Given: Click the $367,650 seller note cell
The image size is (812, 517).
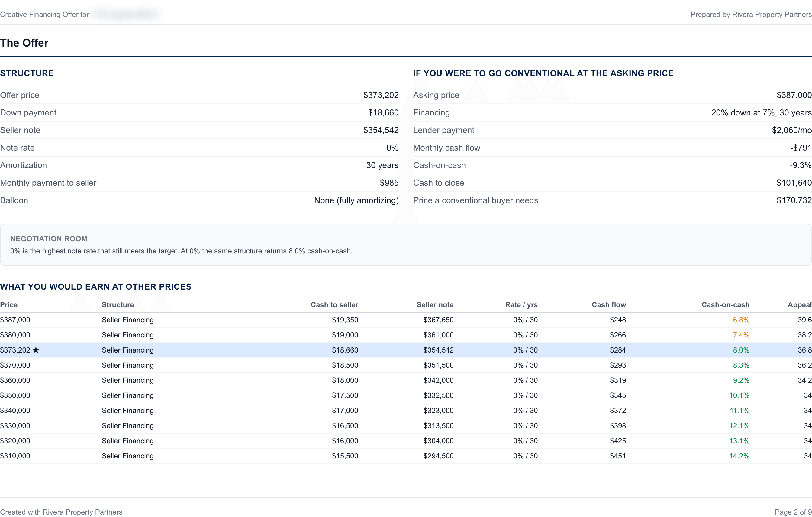Looking at the screenshot, I should [438, 320].
